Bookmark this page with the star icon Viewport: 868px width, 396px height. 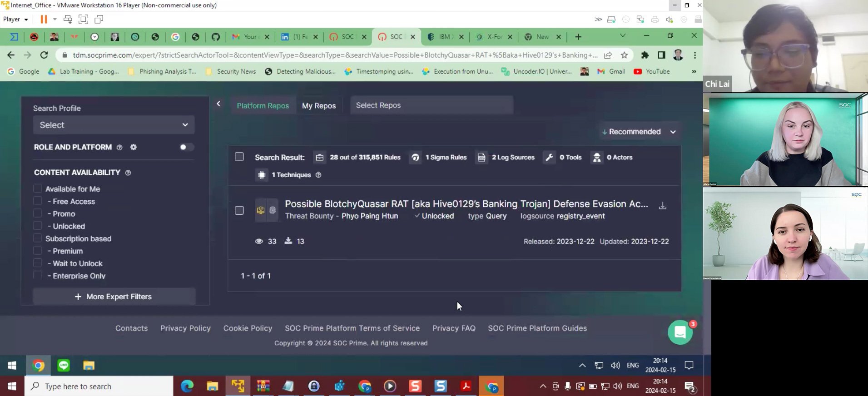point(625,55)
